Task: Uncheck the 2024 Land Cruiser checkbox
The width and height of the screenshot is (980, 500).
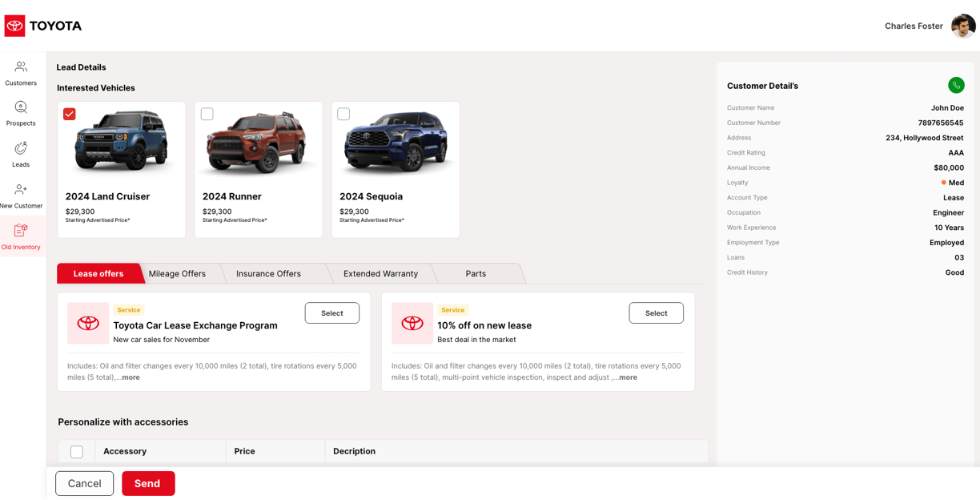Action: [x=70, y=114]
